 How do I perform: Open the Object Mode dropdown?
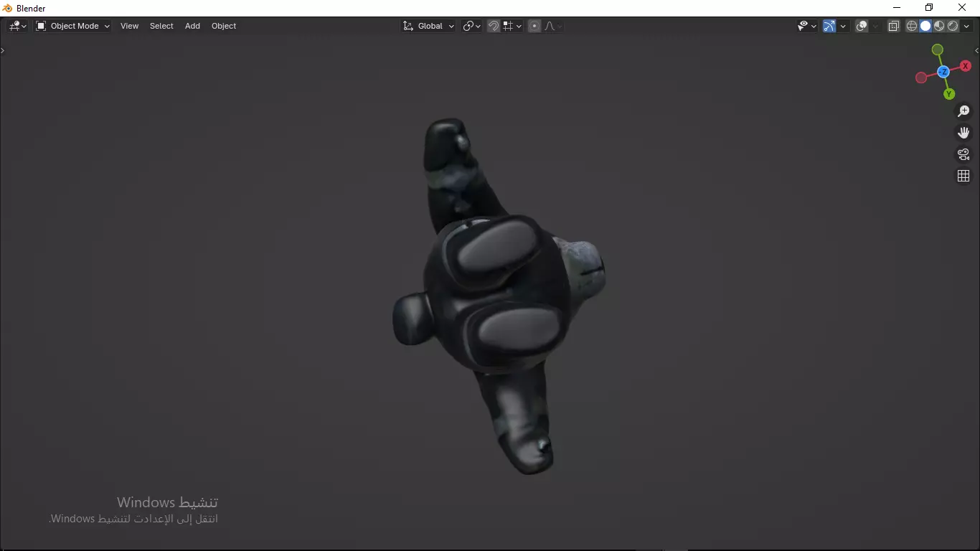[x=72, y=26]
